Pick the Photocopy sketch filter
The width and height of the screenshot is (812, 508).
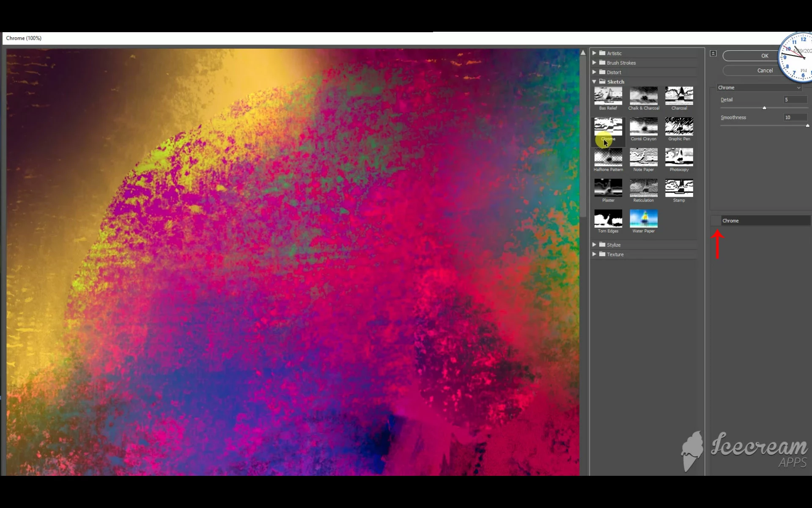click(679, 157)
